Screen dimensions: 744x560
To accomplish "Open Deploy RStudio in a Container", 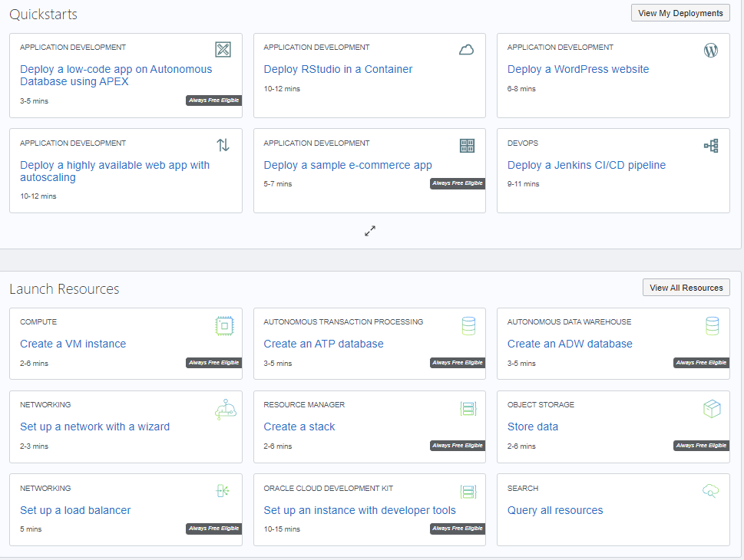I will pos(338,69).
